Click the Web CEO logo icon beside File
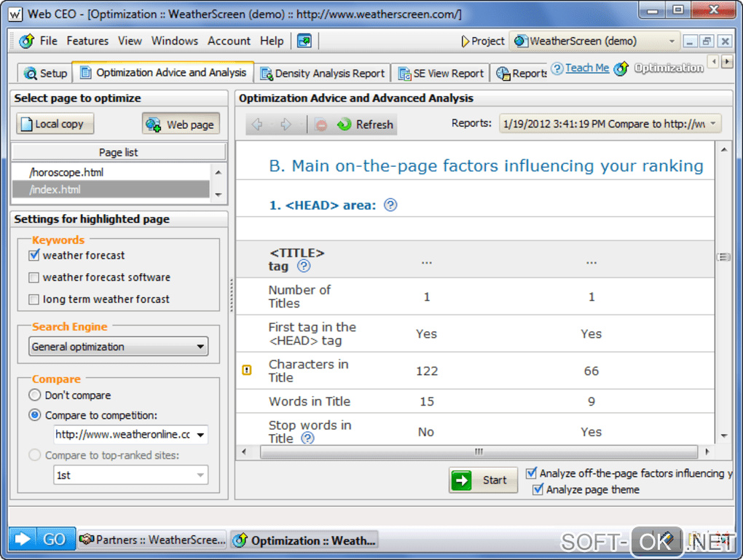This screenshot has width=743, height=560. point(26,42)
